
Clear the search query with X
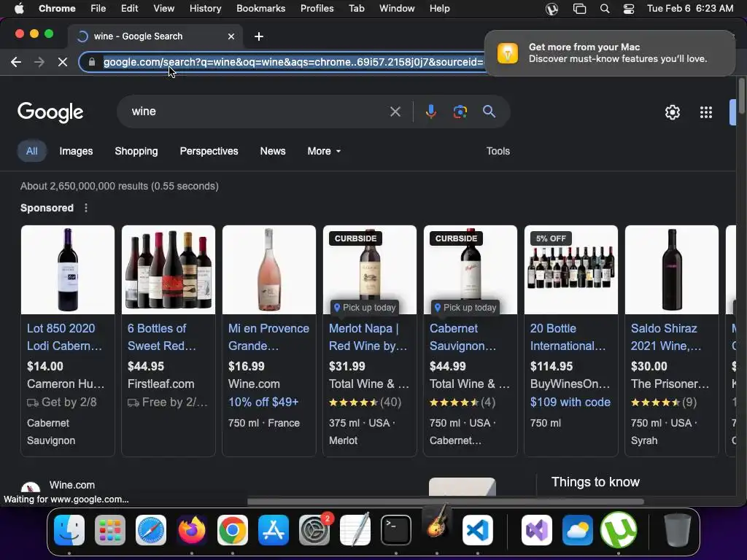click(395, 112)
